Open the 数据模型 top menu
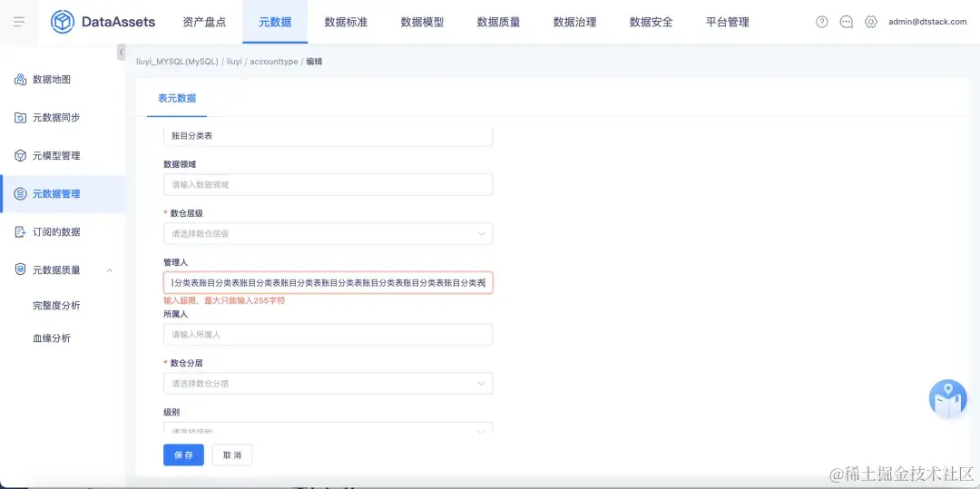This screenshot has height=489, width=980. click(423, 22)
